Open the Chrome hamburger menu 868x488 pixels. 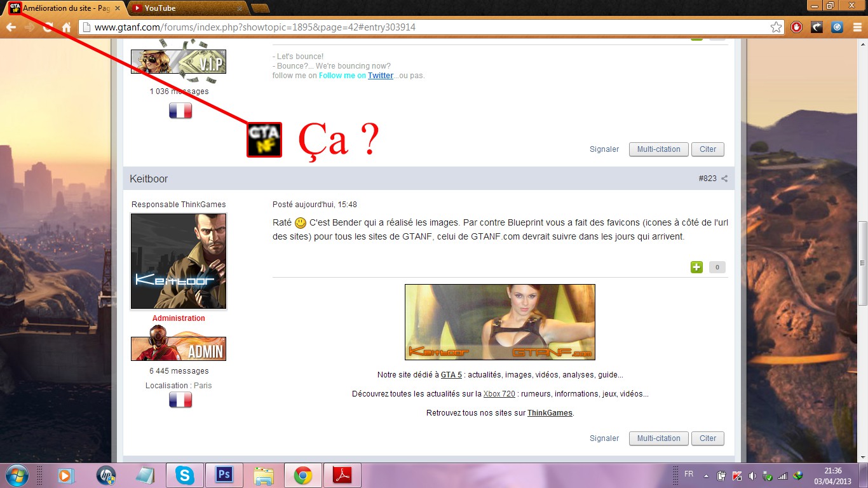point(857,27)
